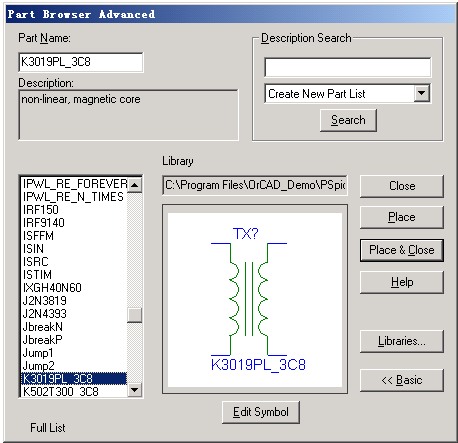
Task: Open the Libraries dialog
Action: coord(402,341)
